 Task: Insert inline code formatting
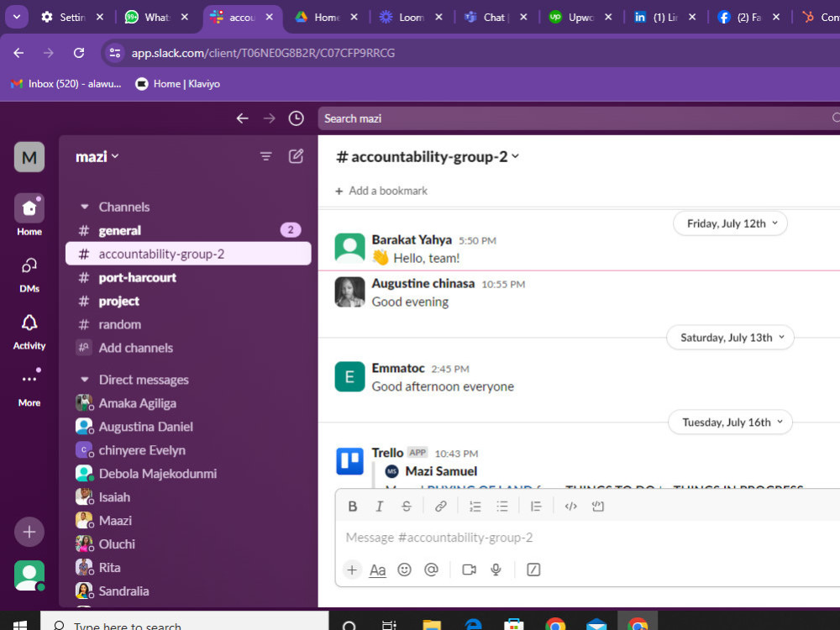coord(570,507)
